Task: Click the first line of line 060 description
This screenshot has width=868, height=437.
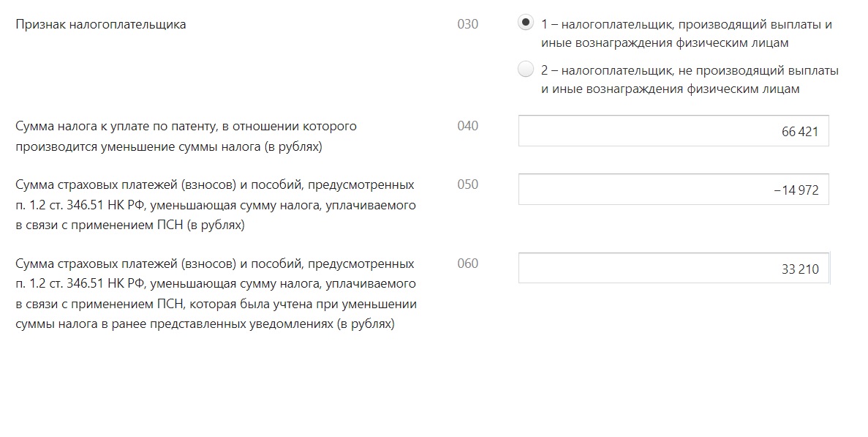Action: pos(215,264)
